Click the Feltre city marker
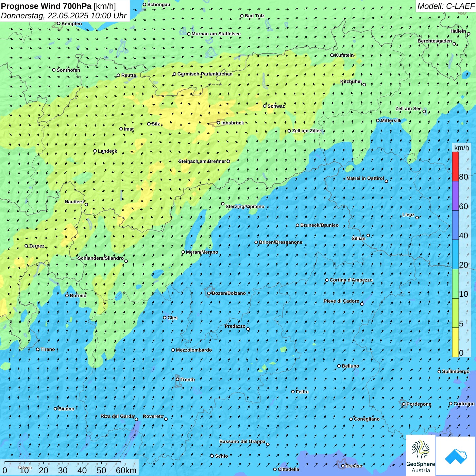This screenshot has height=476, width=476. pos(293,392)
